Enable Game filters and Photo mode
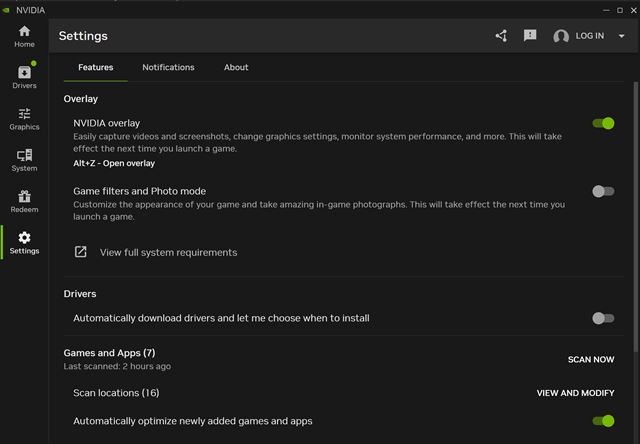 point(603,191)
